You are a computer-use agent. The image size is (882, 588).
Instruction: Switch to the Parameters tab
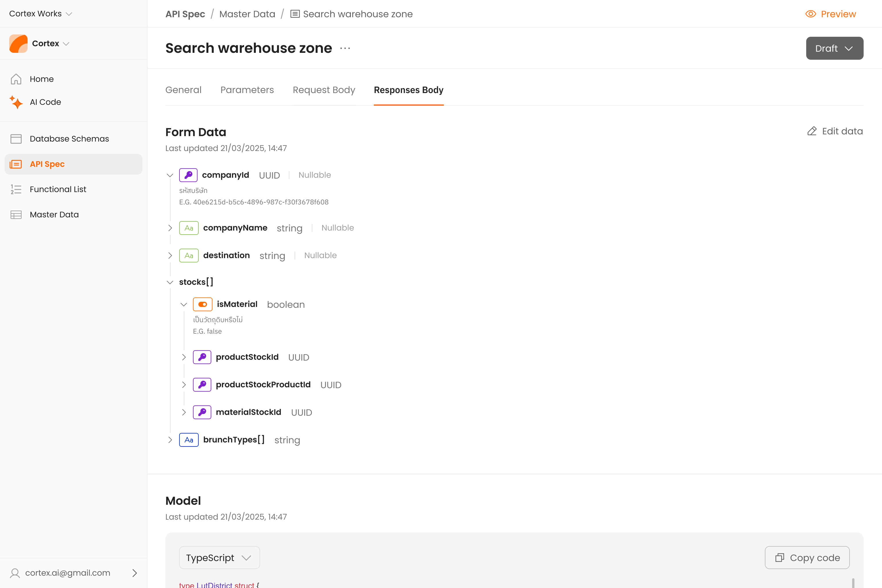(x=247, y=90)
